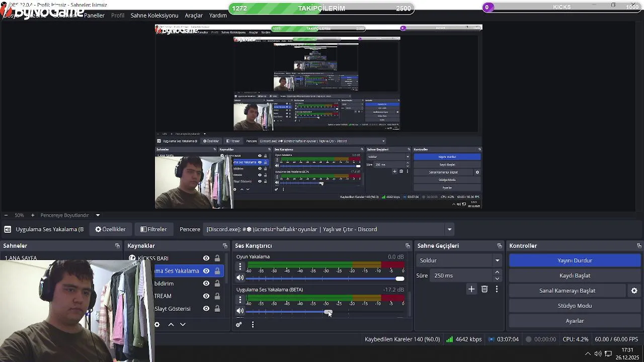Click Kaydı Başlat to start recording
Viewport: 644px width, 362px height.
575,276
